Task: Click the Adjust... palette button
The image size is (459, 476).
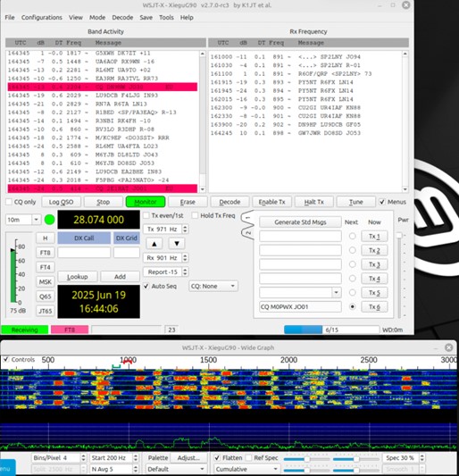Action: (188, 458)
